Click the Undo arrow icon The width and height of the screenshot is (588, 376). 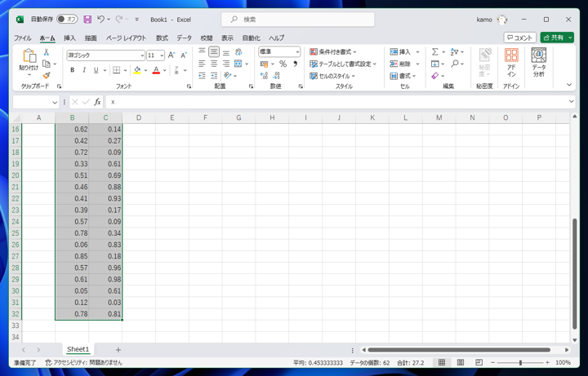click(x=100, y=19)
